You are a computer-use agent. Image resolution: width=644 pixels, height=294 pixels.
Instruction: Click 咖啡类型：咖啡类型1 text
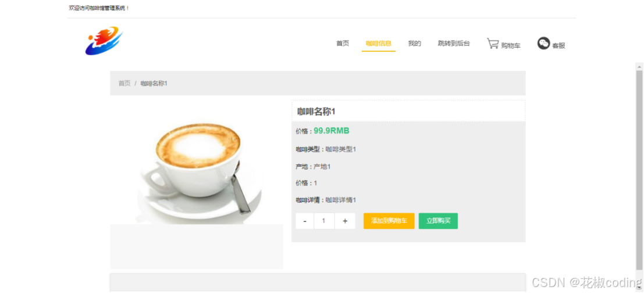[326, 149]
